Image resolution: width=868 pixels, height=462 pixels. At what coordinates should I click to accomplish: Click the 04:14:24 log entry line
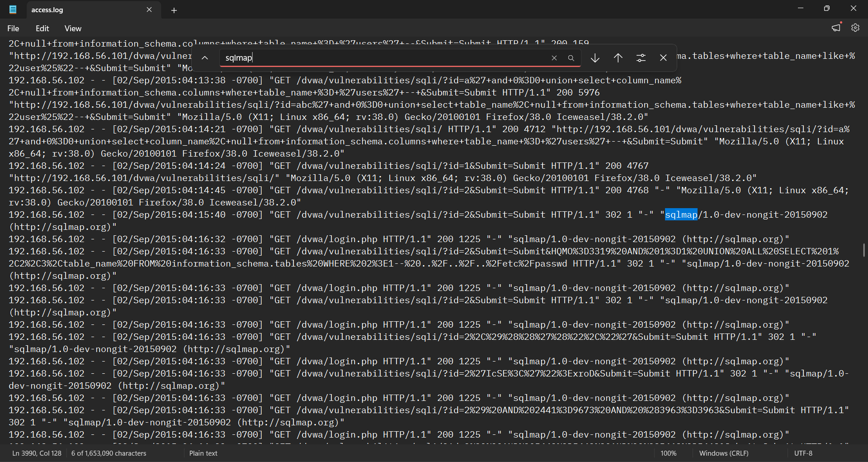pyautogui.click(x=382, y=171)
